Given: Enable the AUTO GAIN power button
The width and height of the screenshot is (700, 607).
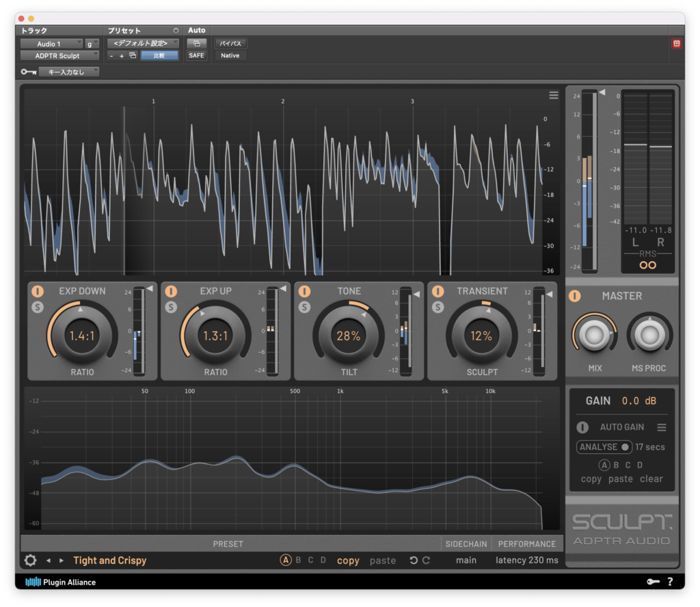Looking at the screenshot, I should pos(582,428).
